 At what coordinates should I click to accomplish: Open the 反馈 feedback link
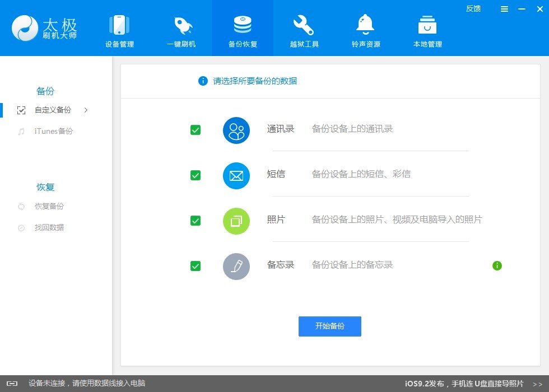(473, 8)
